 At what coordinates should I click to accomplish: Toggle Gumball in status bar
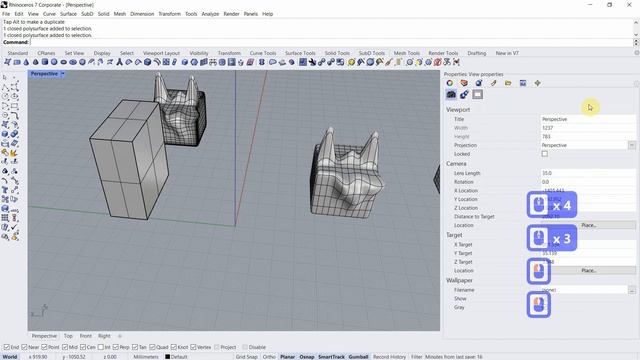click(358, 357)
